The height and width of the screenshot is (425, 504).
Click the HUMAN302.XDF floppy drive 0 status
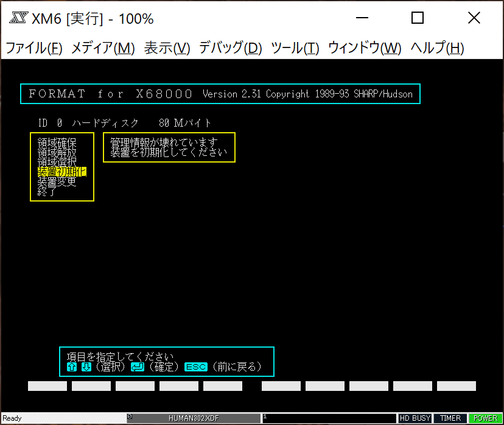click(x=194, y=418)
